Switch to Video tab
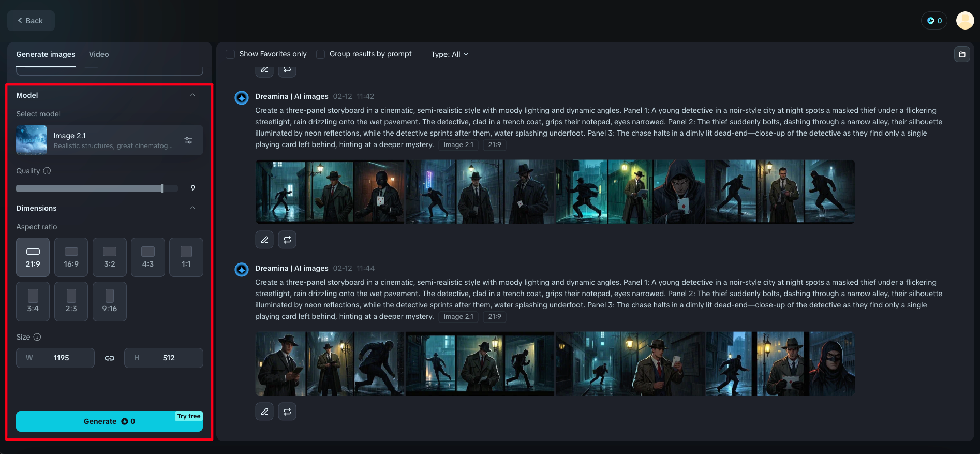The width and height of the screenshot is (980, 454). point(99,54)
